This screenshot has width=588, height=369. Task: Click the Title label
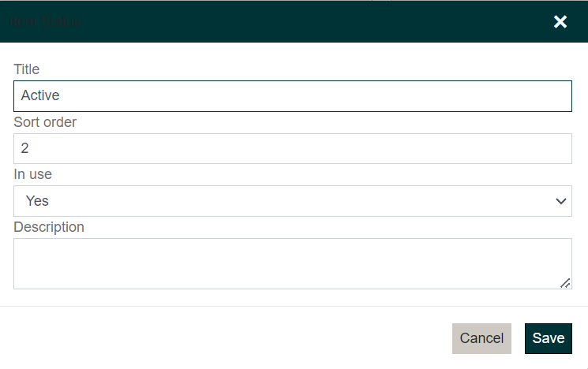pyautogui.click(x=27, y=69)
